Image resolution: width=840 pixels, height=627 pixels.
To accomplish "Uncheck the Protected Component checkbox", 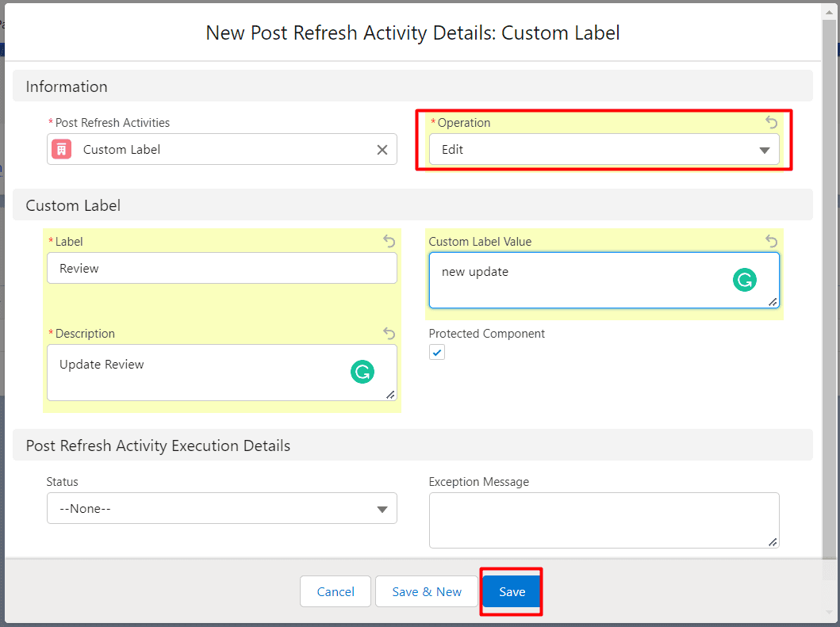I will click(x=436, y=352).
